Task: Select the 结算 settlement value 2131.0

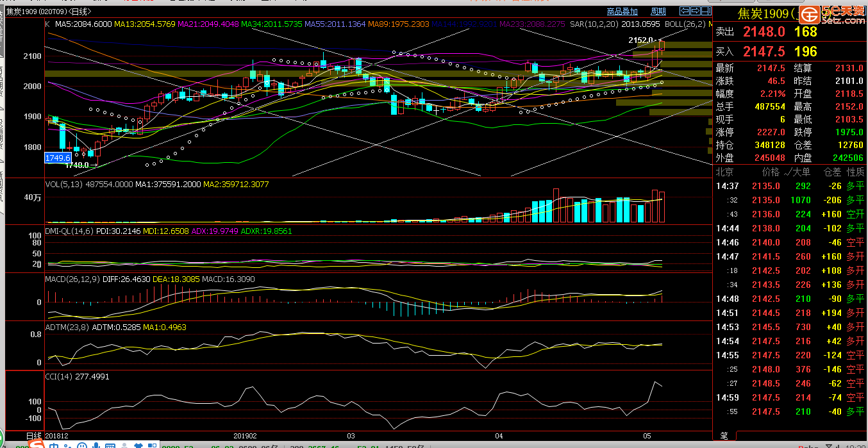Action: (x=849, y=68)
